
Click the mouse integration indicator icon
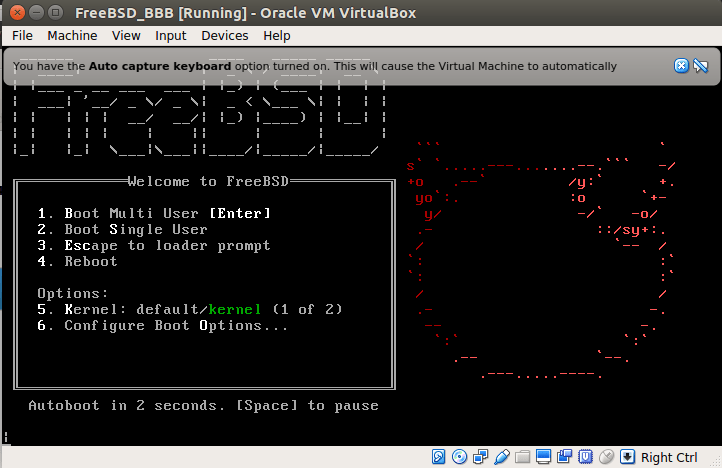coord(606,456)
